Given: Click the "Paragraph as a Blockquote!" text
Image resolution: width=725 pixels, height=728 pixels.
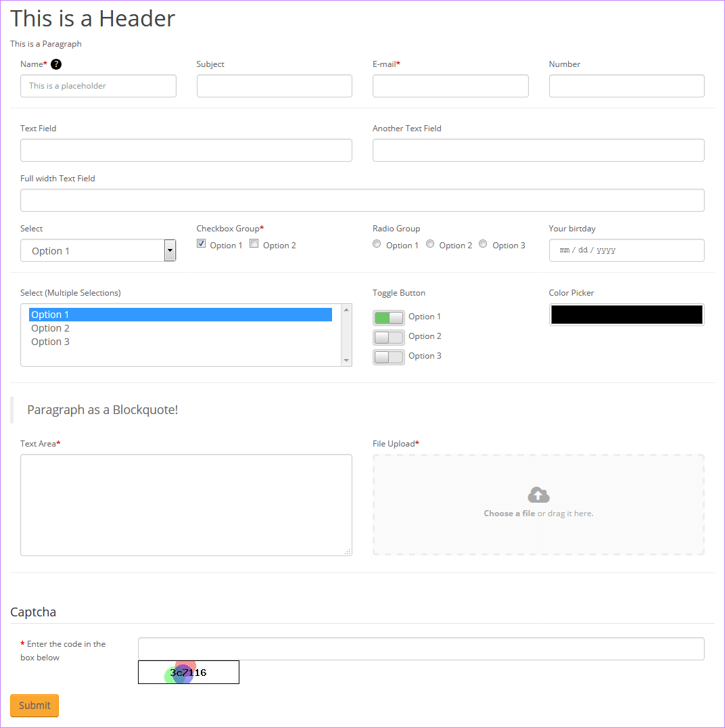Looking at the screenshot, I should 103,409.
